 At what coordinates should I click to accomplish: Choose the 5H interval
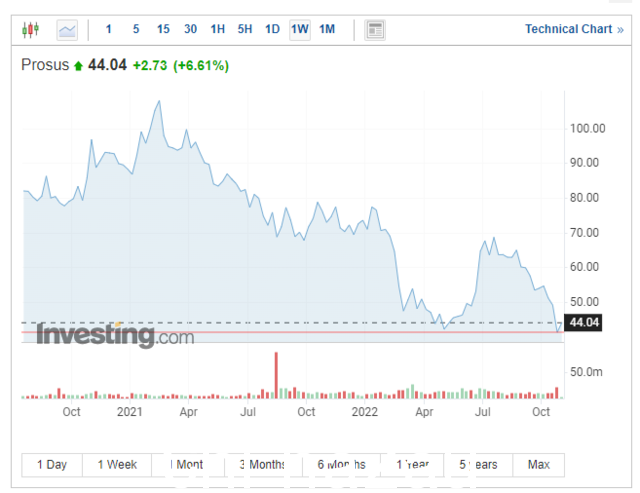point(245,29)
